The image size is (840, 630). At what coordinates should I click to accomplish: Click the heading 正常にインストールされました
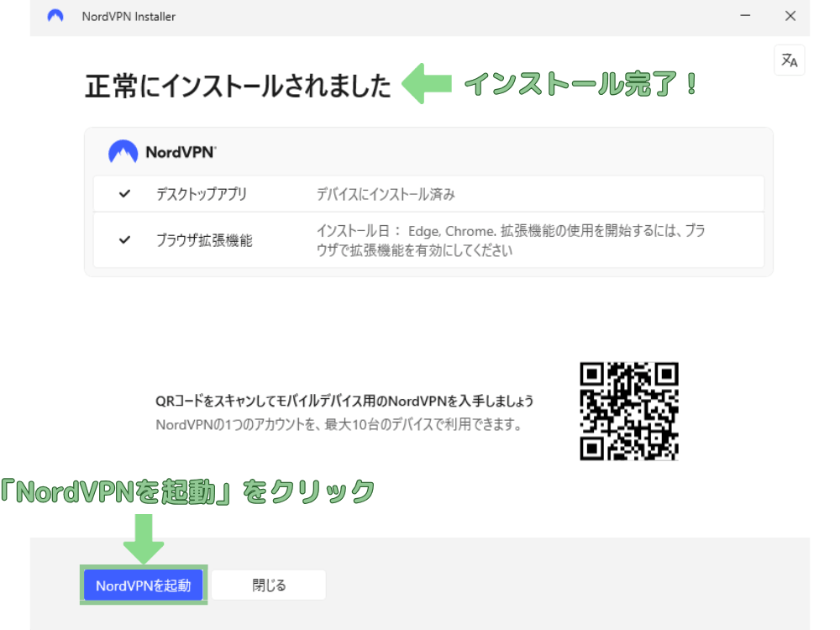click(x=238, y=86)
